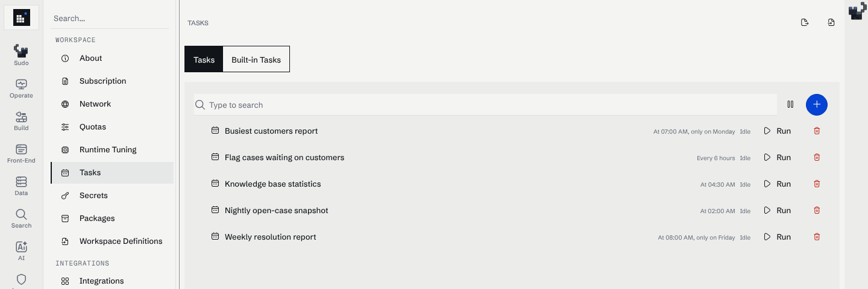Viewport: 868px width, 289px height.
Task: Add a new task with plus button
Action: click(x=817, y=105)
